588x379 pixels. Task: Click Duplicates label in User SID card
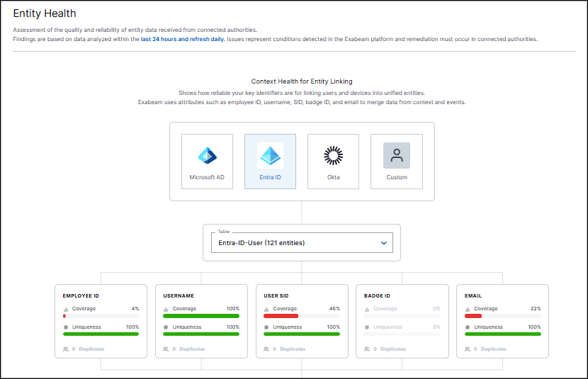click(293, 349)
